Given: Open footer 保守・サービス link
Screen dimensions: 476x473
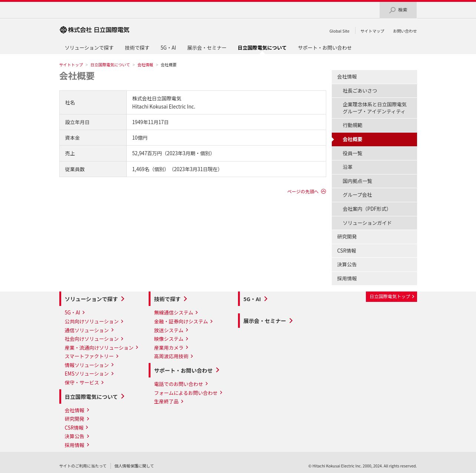Looking at the screenshot, I should click(x=84, y=383).
